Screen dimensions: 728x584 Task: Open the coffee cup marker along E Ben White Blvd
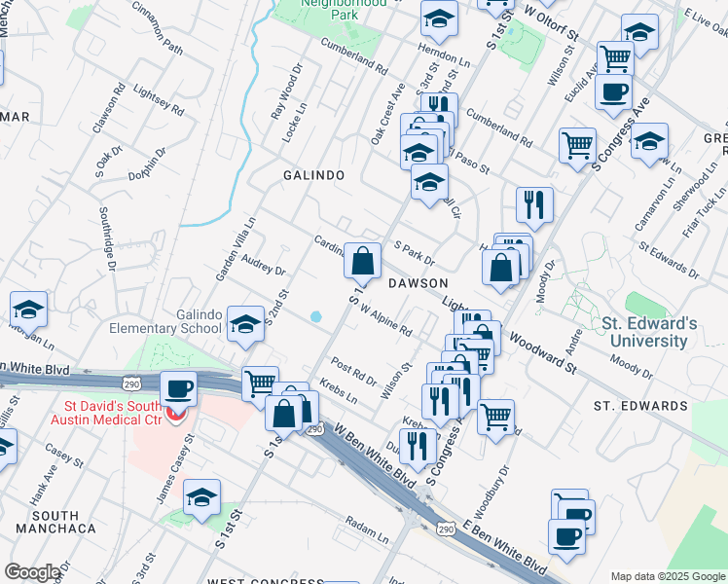(567, 536)
